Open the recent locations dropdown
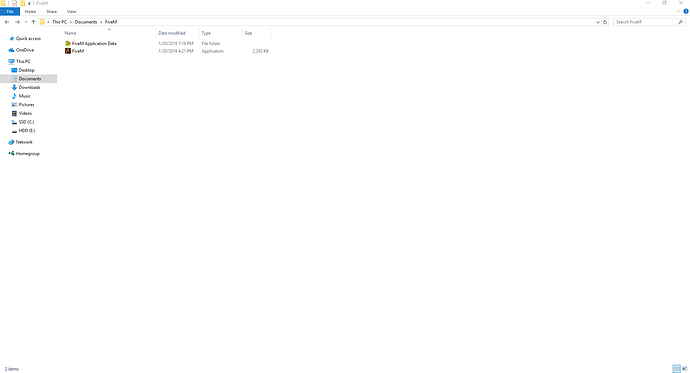The image size is (690, 373). click(x=26, y=22)
